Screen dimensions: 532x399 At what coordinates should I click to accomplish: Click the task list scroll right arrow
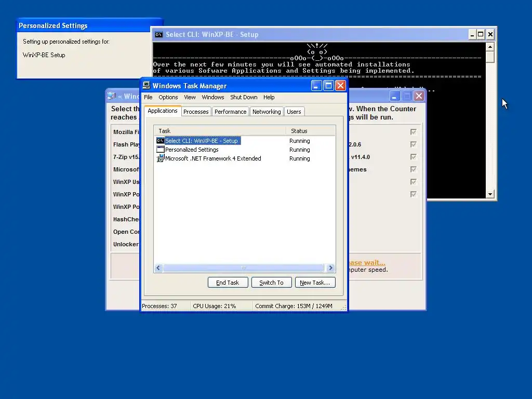click(330, 268)
